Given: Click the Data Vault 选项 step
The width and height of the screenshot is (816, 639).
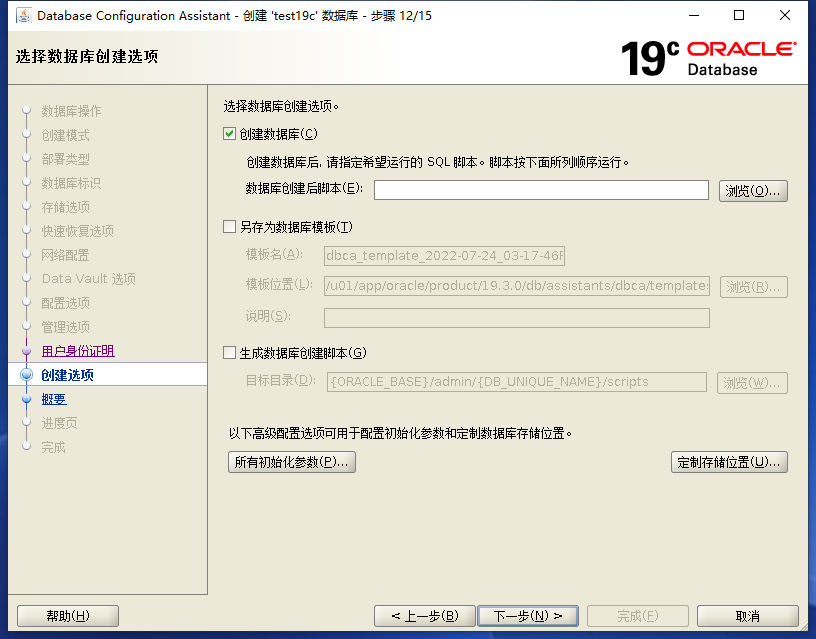Looking at the screenshot, I should pos(89,279).
